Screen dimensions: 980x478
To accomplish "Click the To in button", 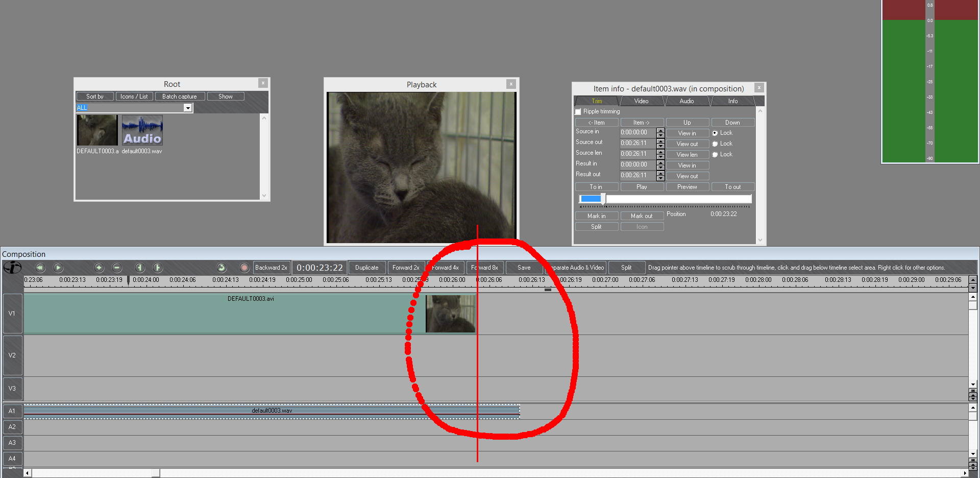I will (x=597, y=187).
